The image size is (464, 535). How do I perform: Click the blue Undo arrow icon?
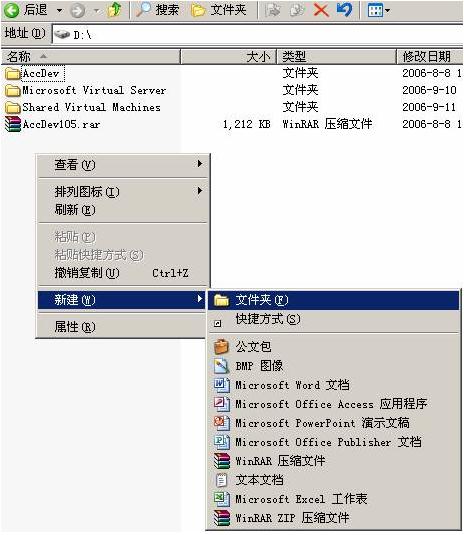coord(344,10)
